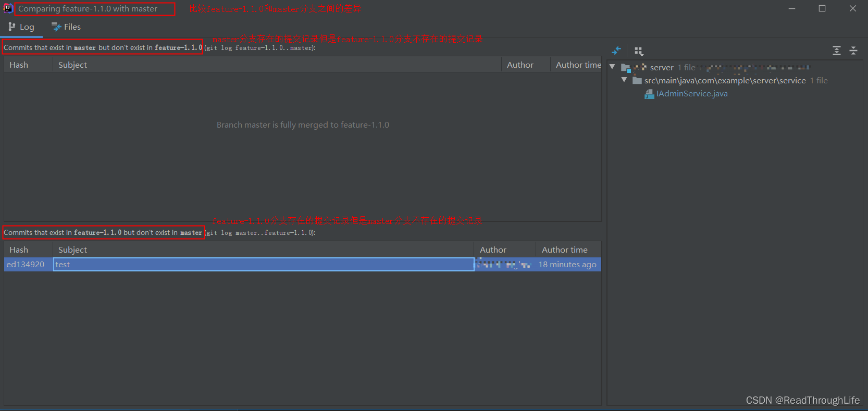Click 'Branch master is fully merged' message
Screen dimensions: 868x411
click(x=303, y=125)
